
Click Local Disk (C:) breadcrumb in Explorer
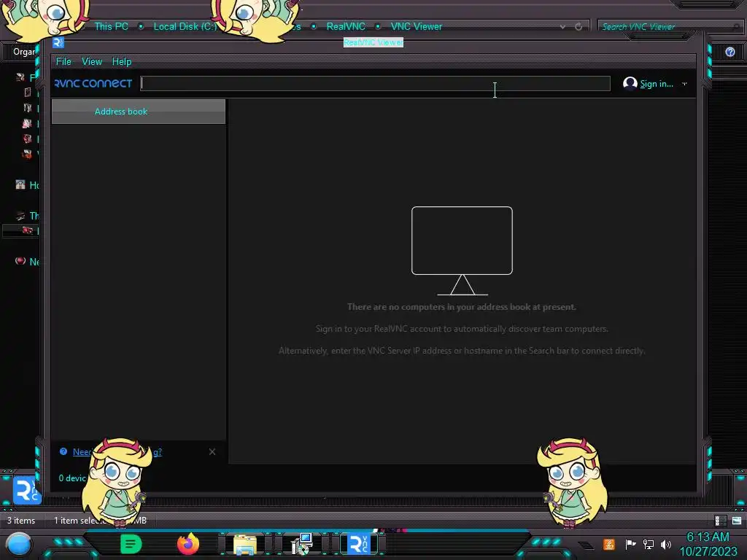point(185,27)
